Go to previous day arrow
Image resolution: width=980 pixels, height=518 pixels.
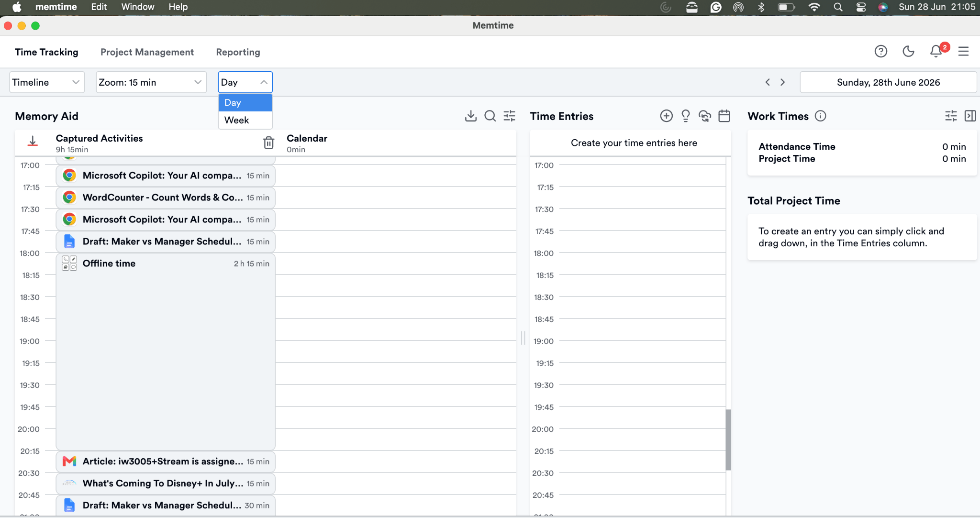(768, 82)
